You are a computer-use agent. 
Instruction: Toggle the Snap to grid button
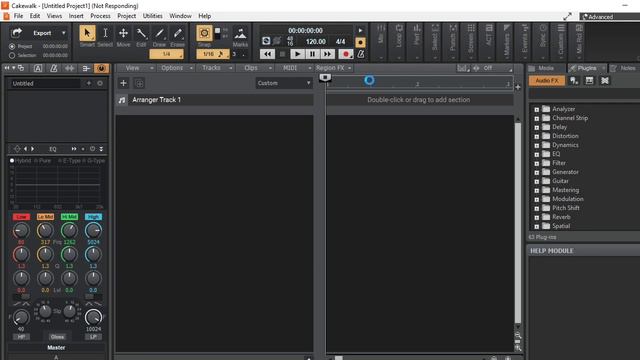point(204,33)
